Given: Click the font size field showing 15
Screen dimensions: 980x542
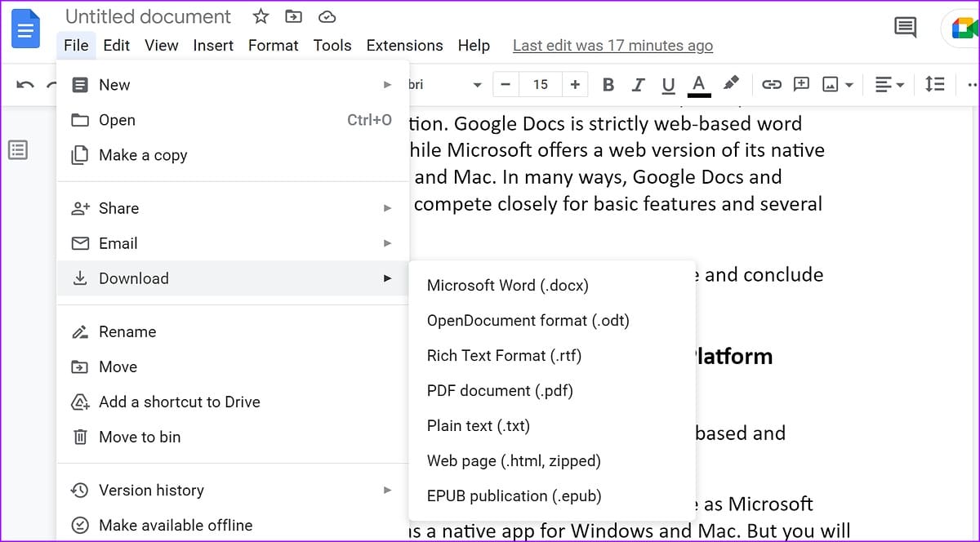Looking at the screenshot, I should tap(541, 84).
